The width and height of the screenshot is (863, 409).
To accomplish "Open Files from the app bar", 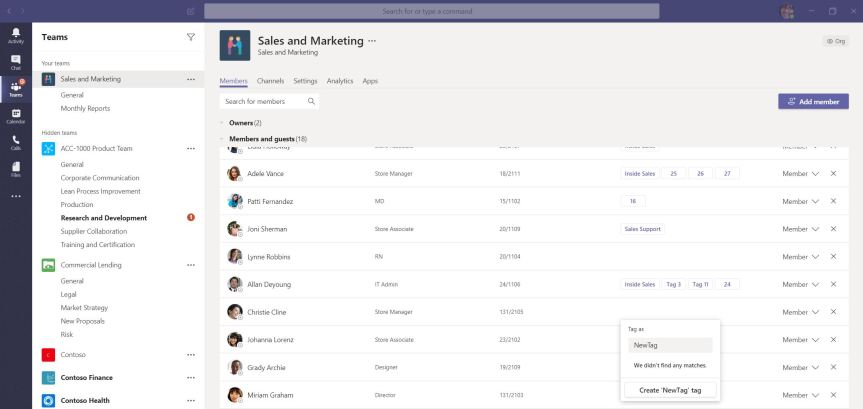I will coord(15,170).
